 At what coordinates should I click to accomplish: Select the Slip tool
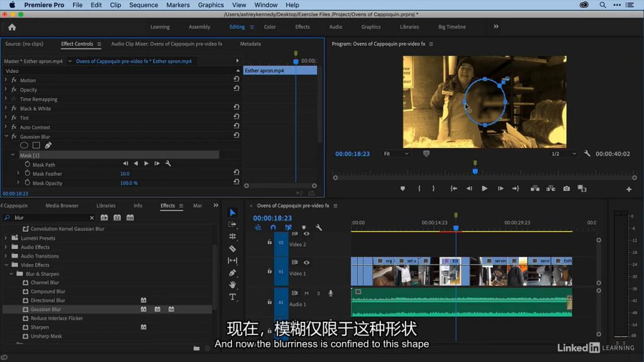coord(233,261)
